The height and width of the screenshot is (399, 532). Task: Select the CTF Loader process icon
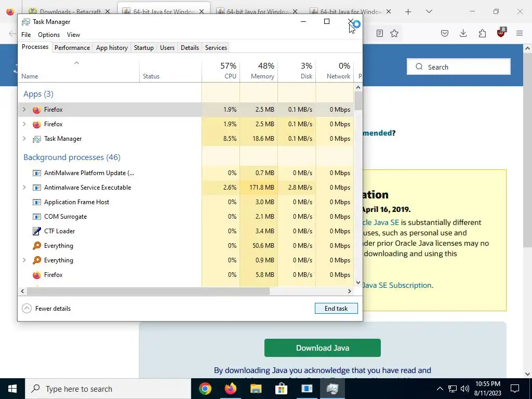tap(37, 231)
